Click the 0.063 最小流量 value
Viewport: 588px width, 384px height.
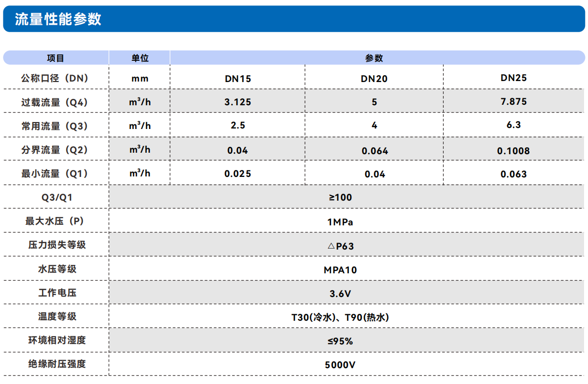pos(513,174)
